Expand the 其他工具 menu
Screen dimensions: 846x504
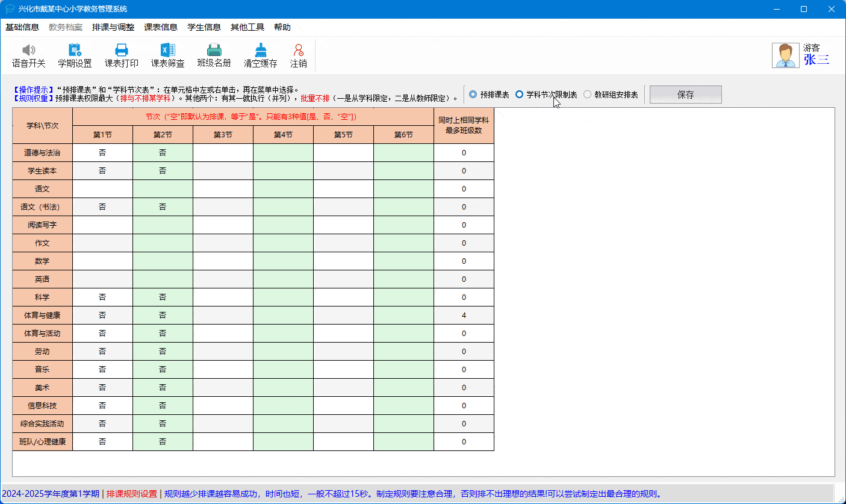click(247, 27)
